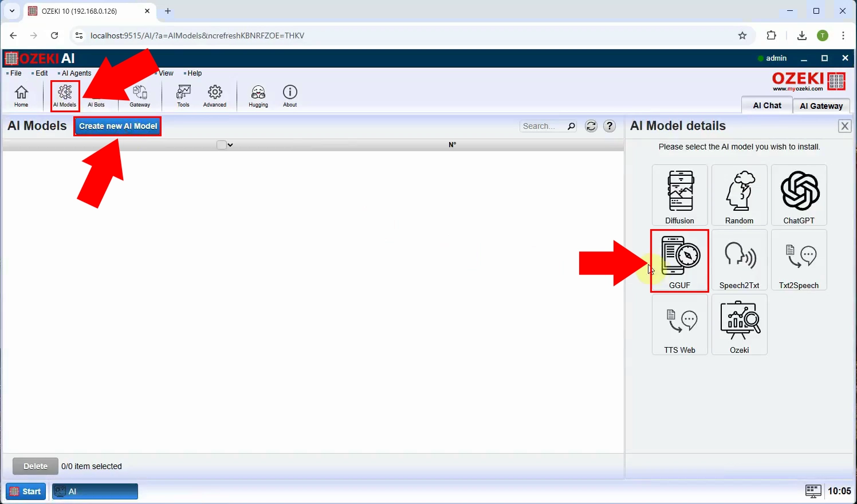This screenshot has height=504, width=857.
Task: Click the 10:05 taskbar clock
Action: [839, 491]
